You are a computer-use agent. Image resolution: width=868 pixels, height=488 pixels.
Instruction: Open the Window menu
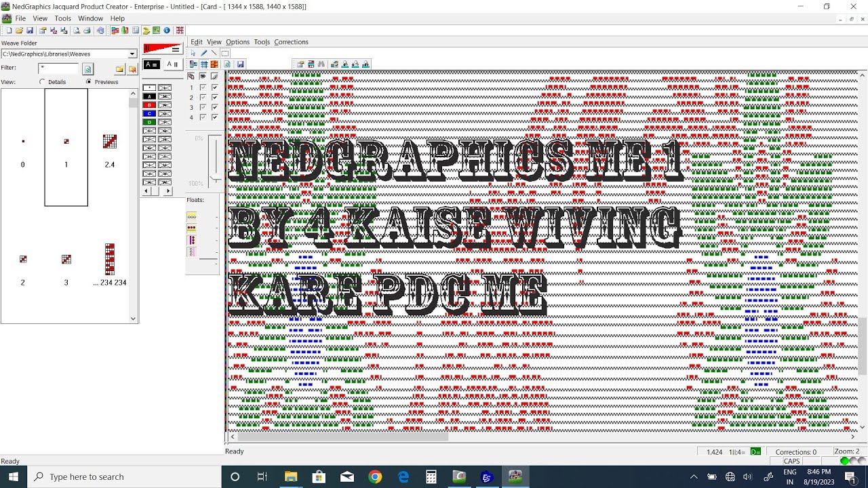click(x=90, y=18)
